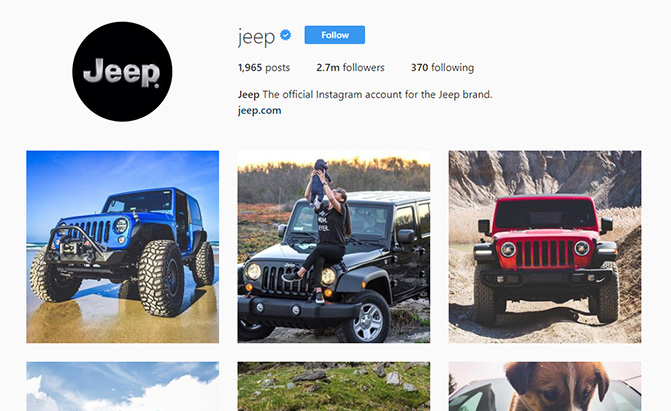Open the black Jeep with woman and baby post
The width and height of the screenshot is (671, 411).
click(x=334, y=247)
